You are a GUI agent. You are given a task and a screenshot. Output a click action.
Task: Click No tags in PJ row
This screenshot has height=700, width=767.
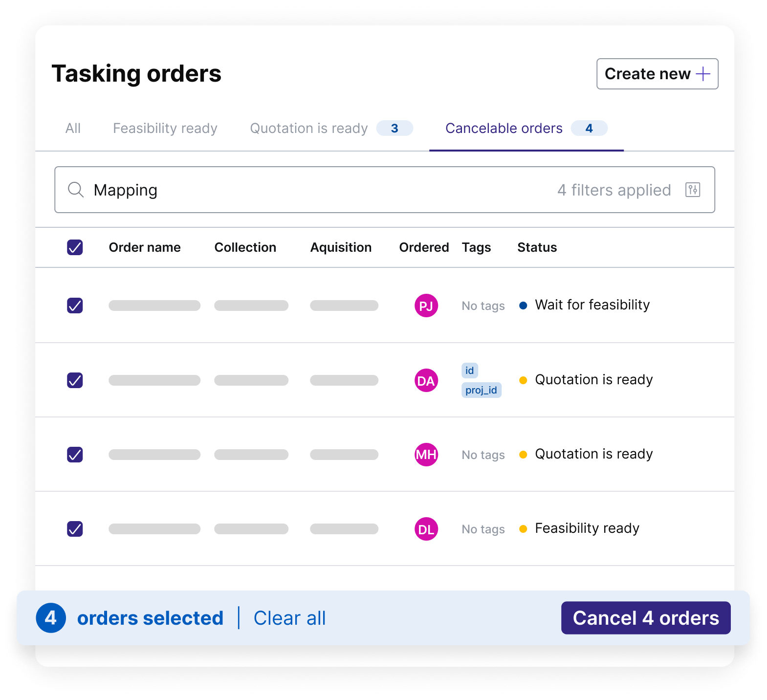(483, 306)
